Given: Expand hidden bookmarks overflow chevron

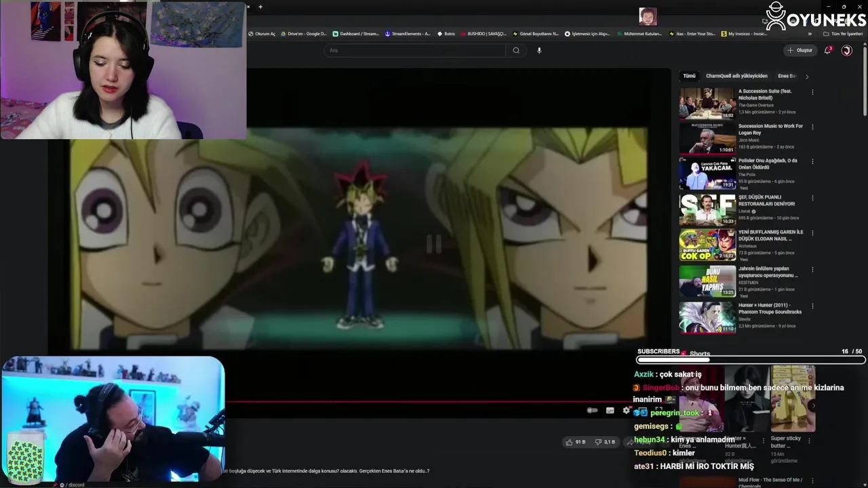Looking at the screenshot, I should tap(810, 33).
